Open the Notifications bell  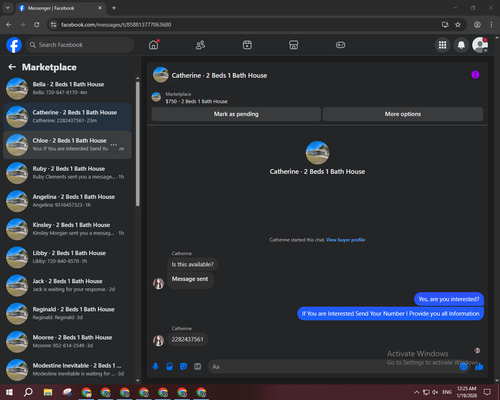pyautogui.click(x=461, y=45)
